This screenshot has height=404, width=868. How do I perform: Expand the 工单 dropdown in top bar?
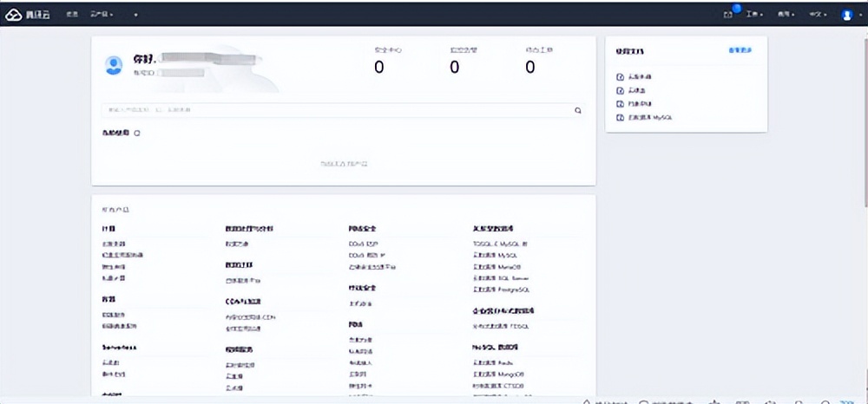point(754,15)
